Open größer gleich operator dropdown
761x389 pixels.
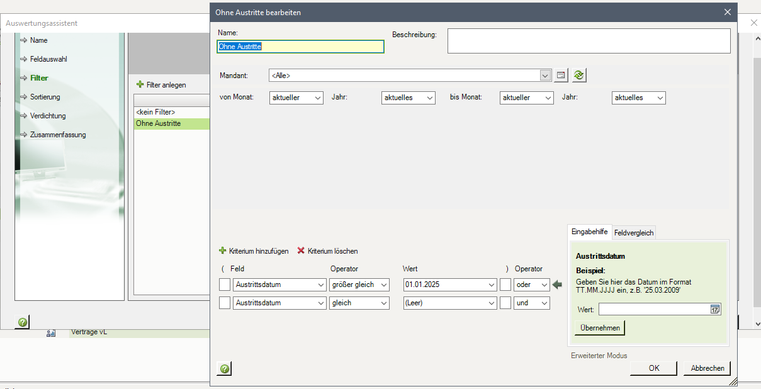[384, 285]
